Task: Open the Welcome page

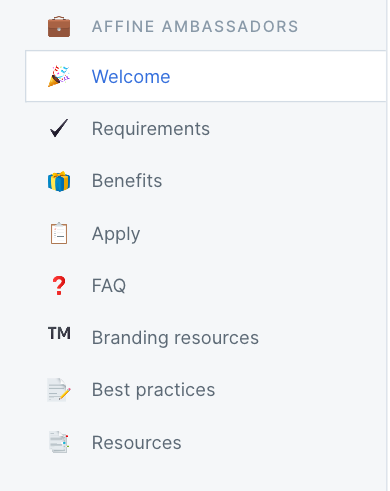Action: 131,76
